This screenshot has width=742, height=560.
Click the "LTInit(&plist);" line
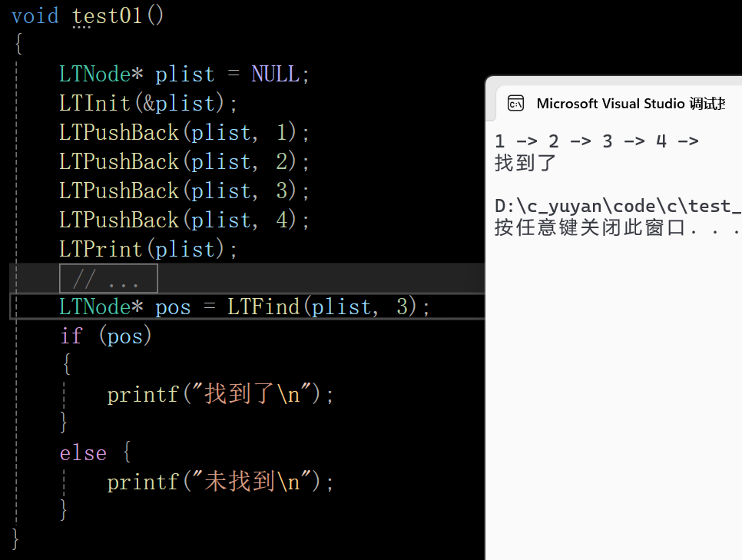point(147,104)
